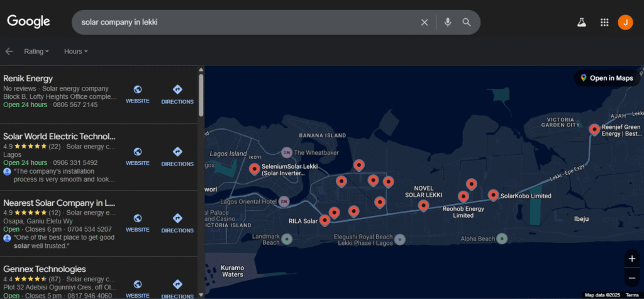Open the Google apps grid
This screenshot has height=299, width=644.
click(x=604, y=22)
